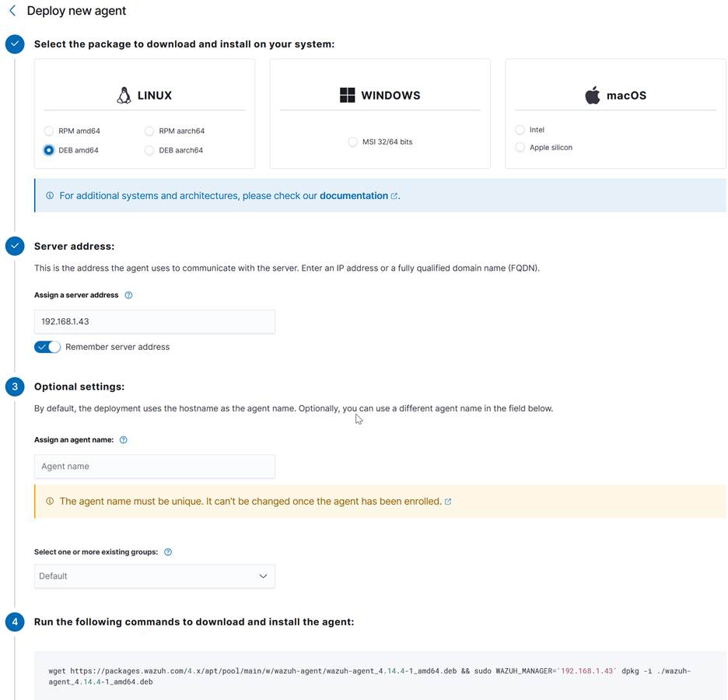Viewport: 728px width, 700px height.
Task: Select RPM aarch64 package option
Action: (x=149, y=131)
